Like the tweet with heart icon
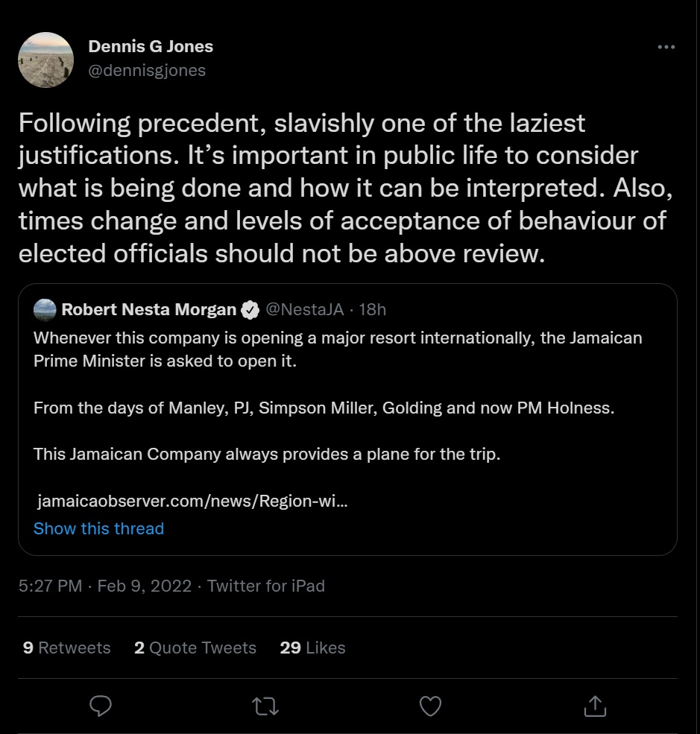 click(x=430, y=705)
